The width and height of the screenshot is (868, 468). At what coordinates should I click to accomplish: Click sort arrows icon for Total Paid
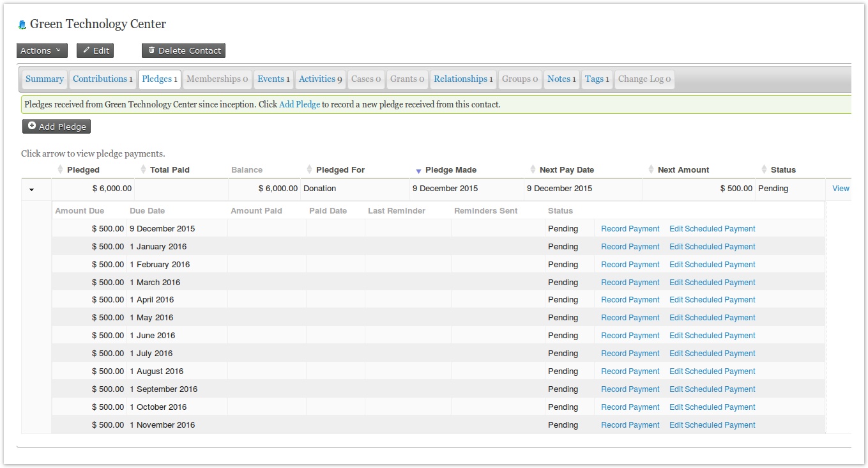click(143, 170)
